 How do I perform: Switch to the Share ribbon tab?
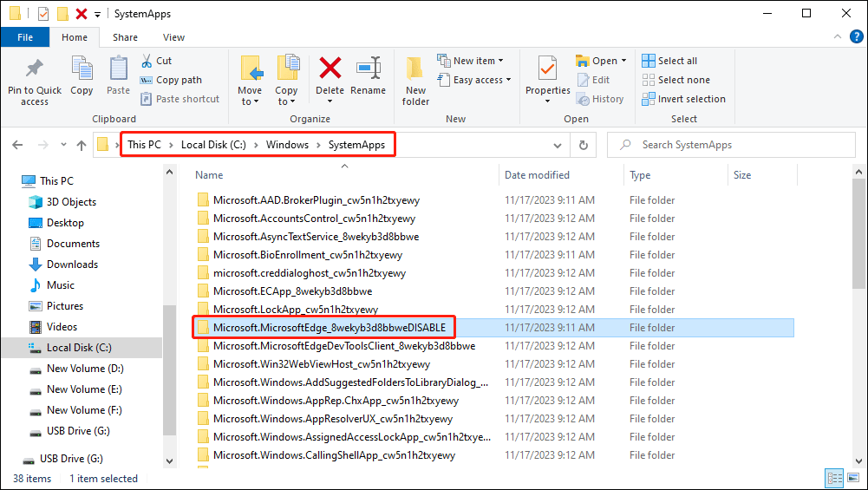(x=125, y=37)
